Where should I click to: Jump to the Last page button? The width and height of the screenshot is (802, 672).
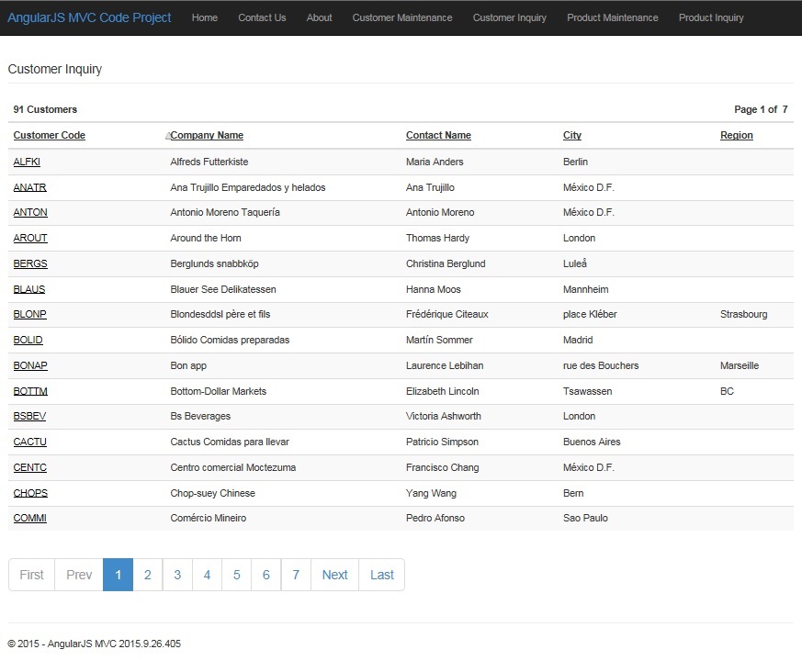click(381, 575)
